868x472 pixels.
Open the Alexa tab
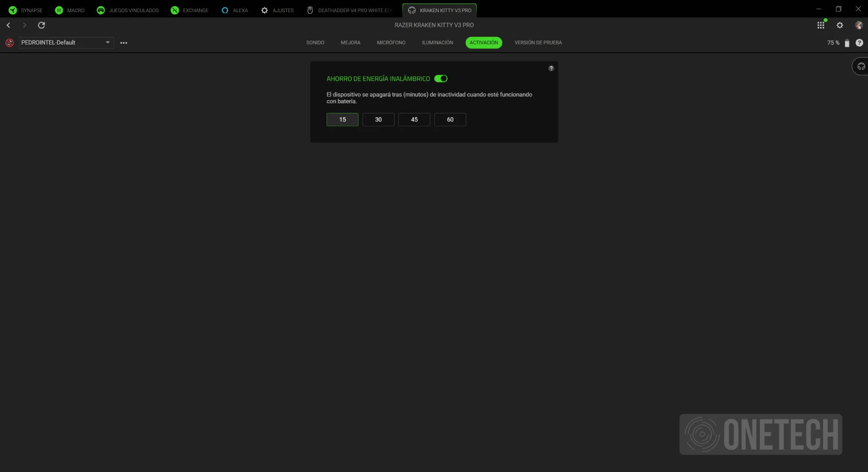(x=234, y=10)
